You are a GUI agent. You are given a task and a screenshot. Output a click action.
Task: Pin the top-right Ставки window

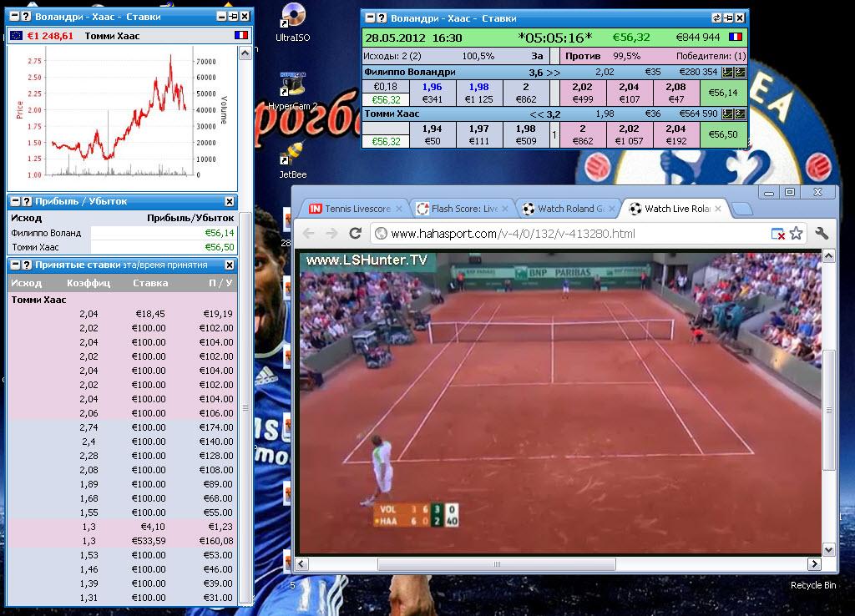[x=728, y=18]
